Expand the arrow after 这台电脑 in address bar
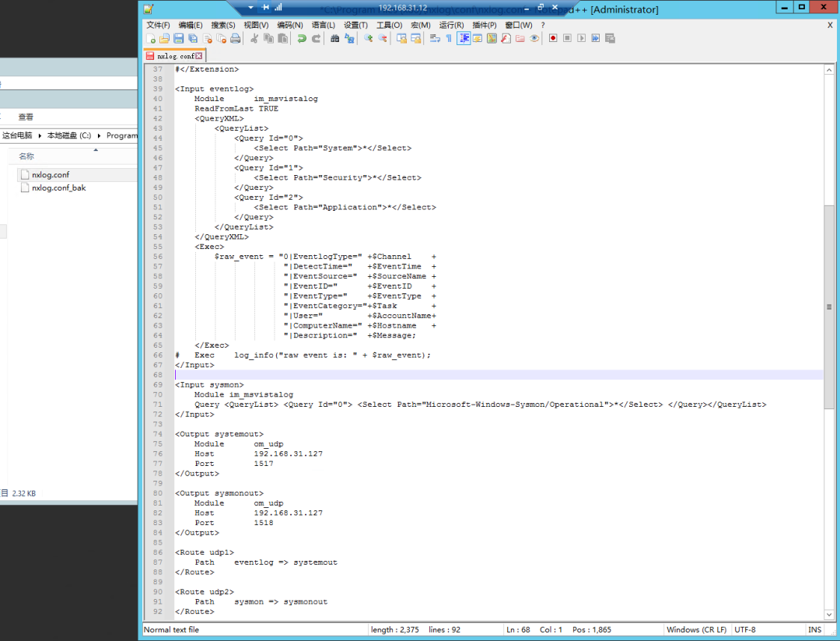Screen dimensions: 840x641 (40, 135)
